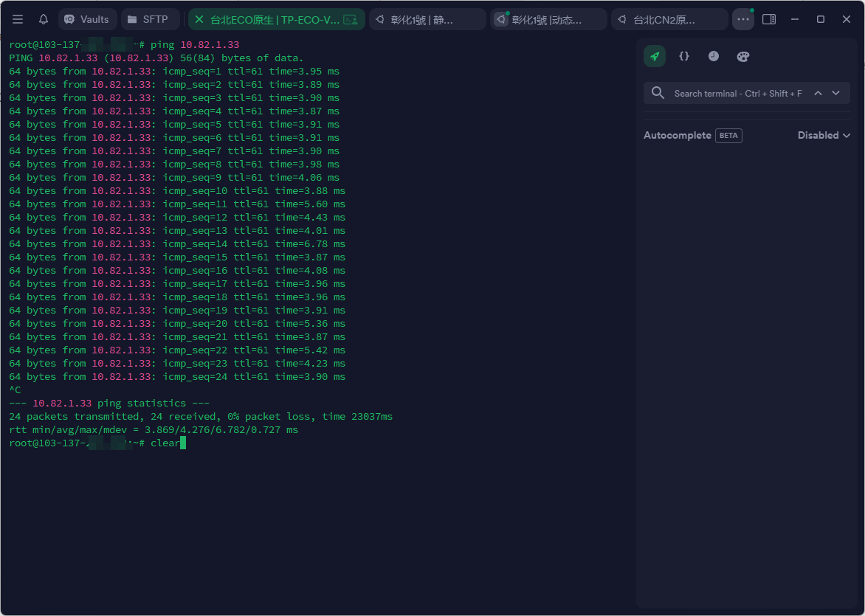Jump to previous search result arrow
Image resolution: width=865 pixels, height=616 pixels.
tap(818, 93)
